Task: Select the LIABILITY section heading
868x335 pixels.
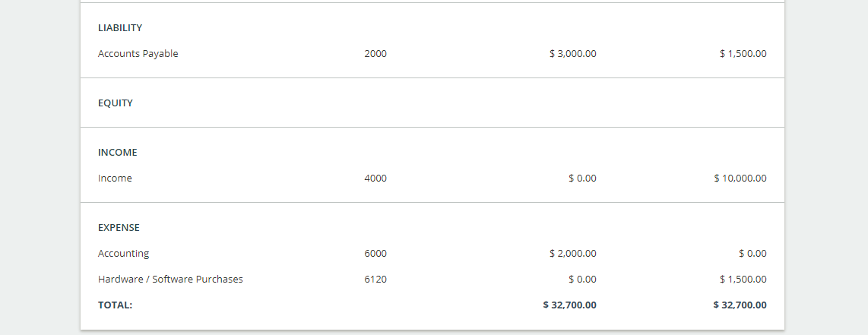Action: [120, 27]
